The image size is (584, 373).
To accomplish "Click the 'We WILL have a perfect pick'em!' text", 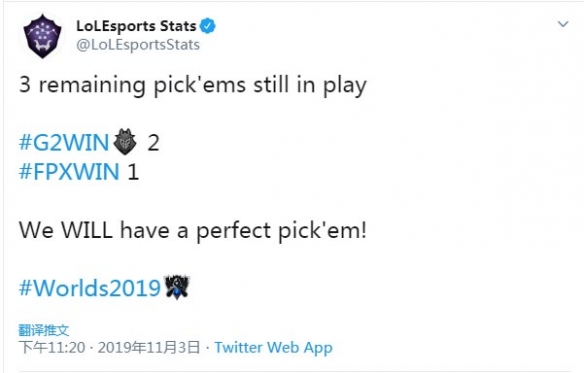I will (193, 230).
